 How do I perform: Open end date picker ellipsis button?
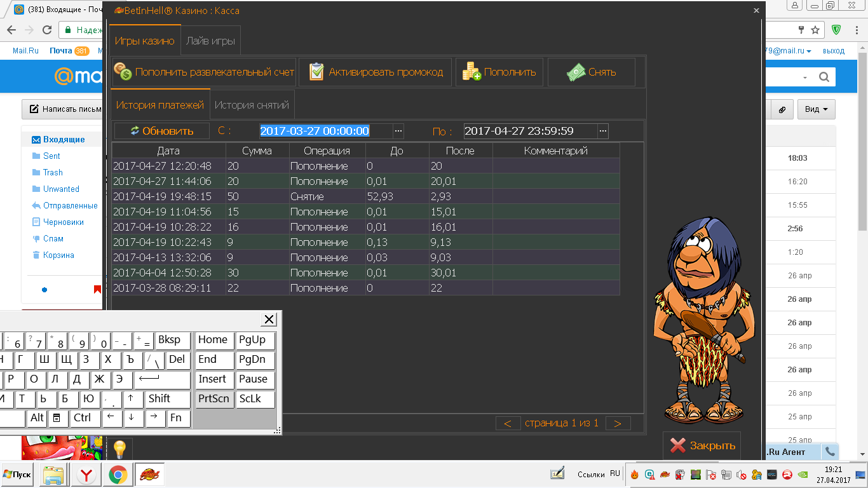[602, 131]
